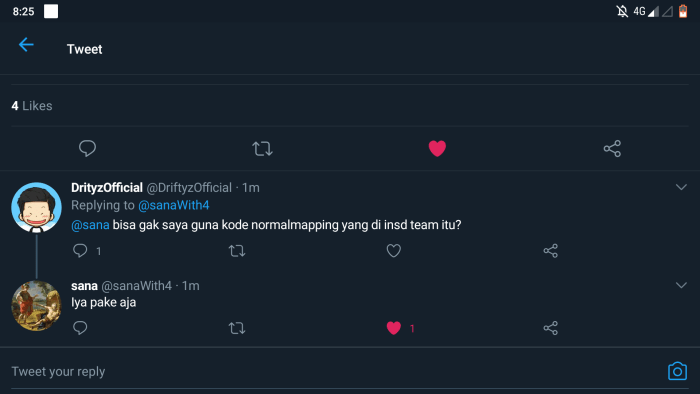Screen dimensions: 700x394
Task: Retweet sana's 'Iya pake aja' reply
Action: coord(237,328)
